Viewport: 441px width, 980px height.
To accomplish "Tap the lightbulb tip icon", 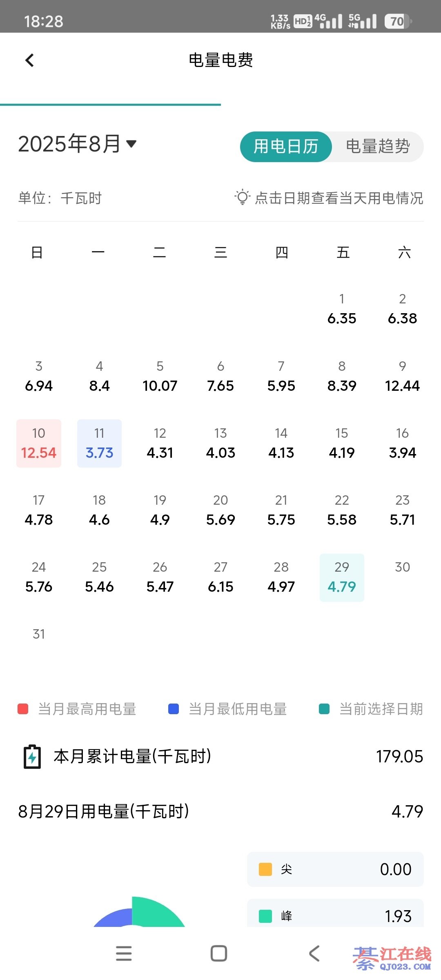I will point(242,197).
